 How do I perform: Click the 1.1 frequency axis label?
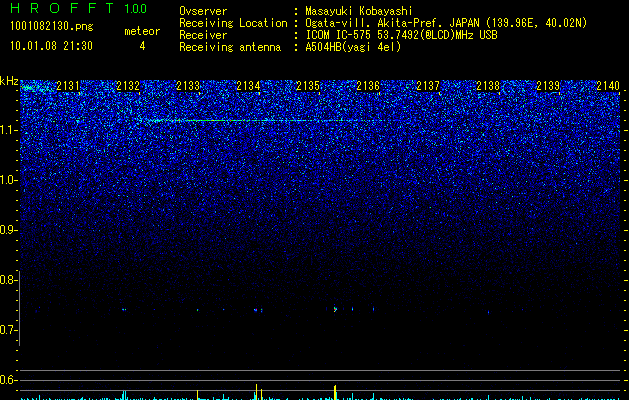point(8,130)
